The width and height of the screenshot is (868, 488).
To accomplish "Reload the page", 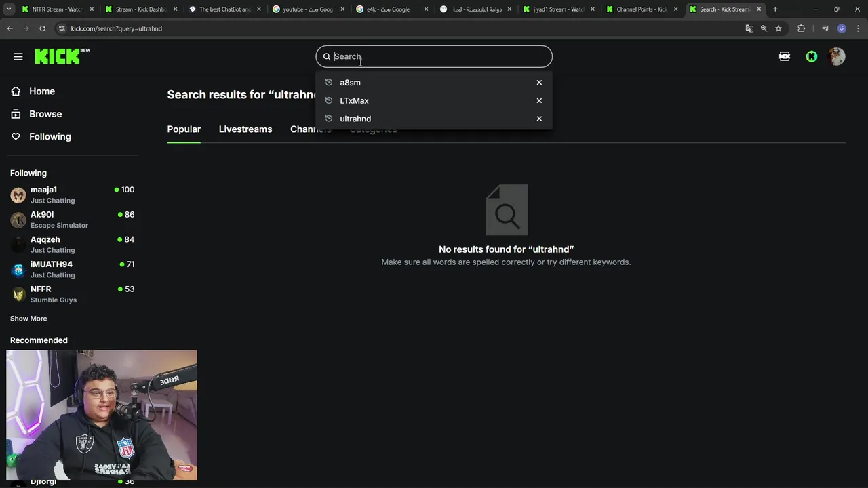I will point(42,28).
